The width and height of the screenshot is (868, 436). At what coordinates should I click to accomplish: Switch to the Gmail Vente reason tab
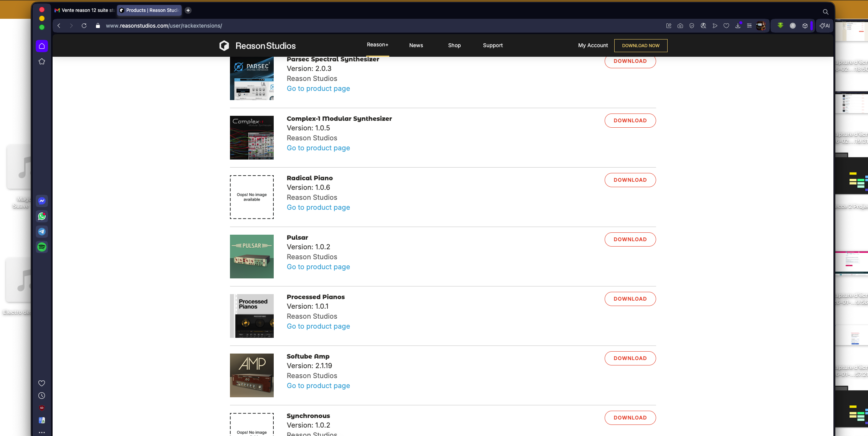[x=84, y=10]
